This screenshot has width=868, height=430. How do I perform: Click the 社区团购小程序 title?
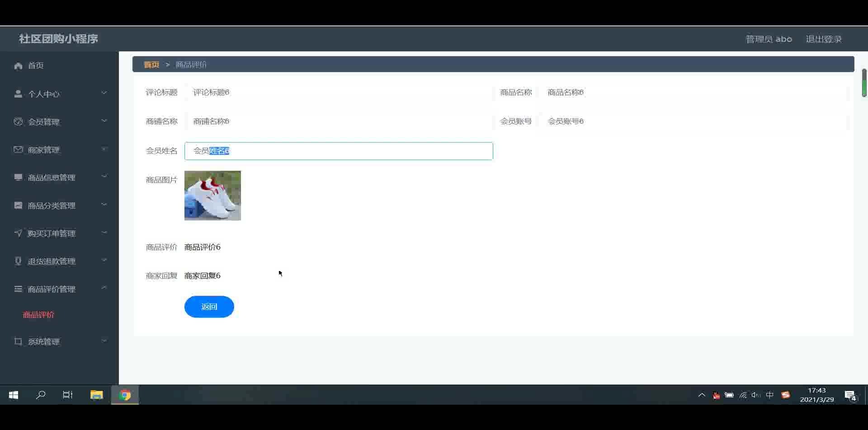pos(58,39)
